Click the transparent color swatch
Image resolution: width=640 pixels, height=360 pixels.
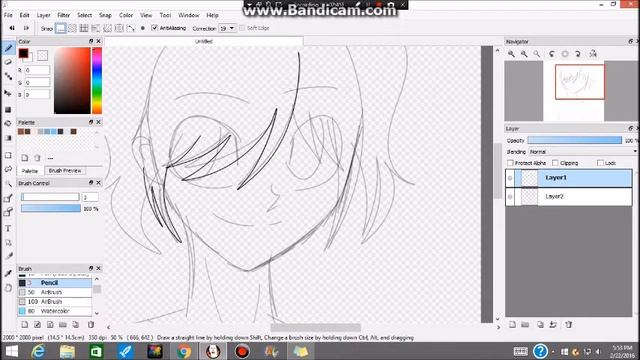42,55
